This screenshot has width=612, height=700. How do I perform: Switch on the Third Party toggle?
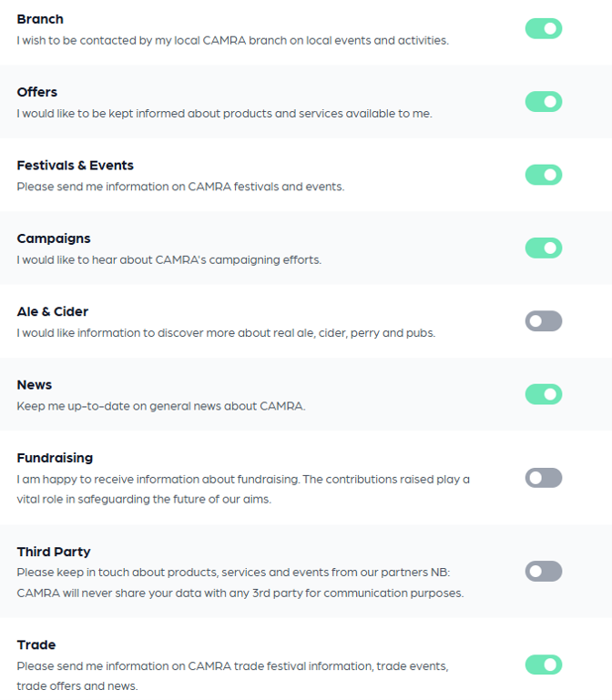[544, 572]
